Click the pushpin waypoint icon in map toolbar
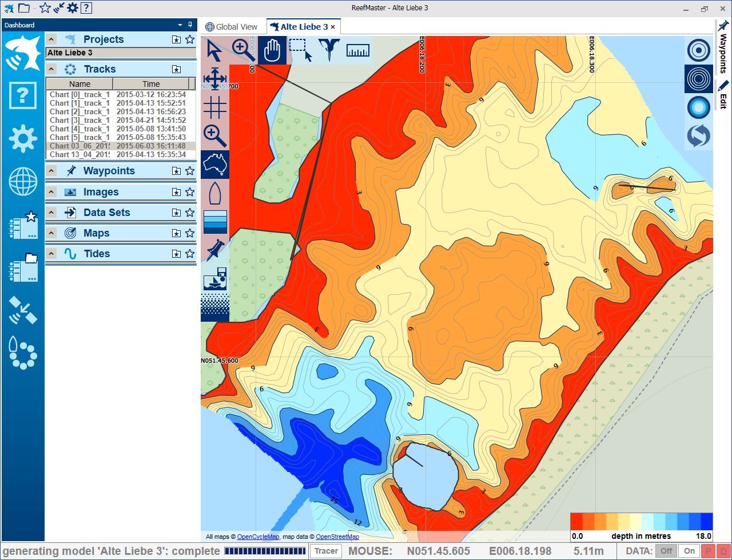This screenshot has width=732, height=560. coord(215,250)
